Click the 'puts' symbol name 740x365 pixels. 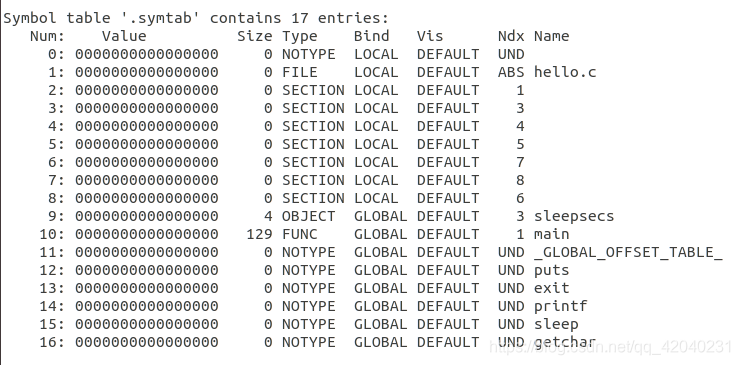551,271
